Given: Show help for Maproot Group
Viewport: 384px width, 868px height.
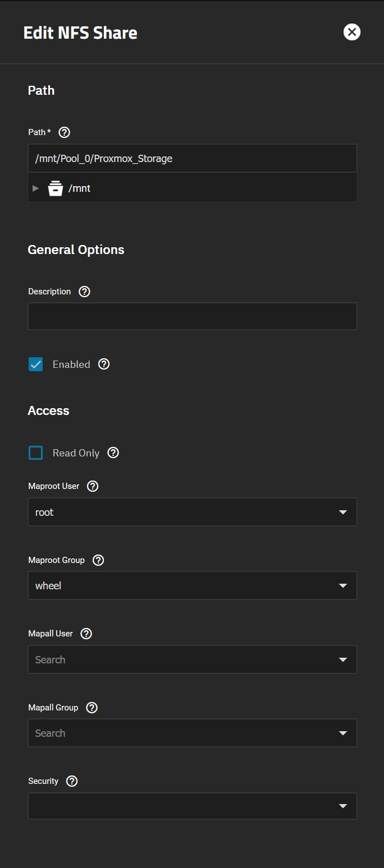Looking at the screenshot, I should click(x=98, y=560).
